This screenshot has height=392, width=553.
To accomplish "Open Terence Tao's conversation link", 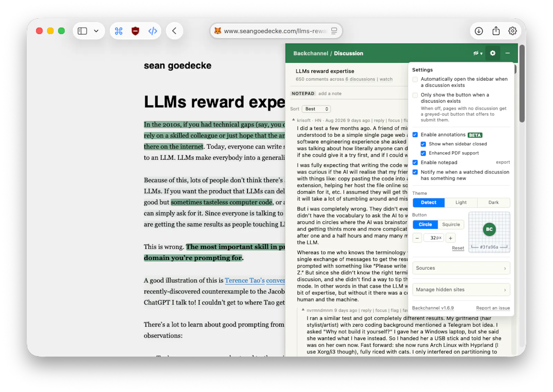I will click(255, 281).
